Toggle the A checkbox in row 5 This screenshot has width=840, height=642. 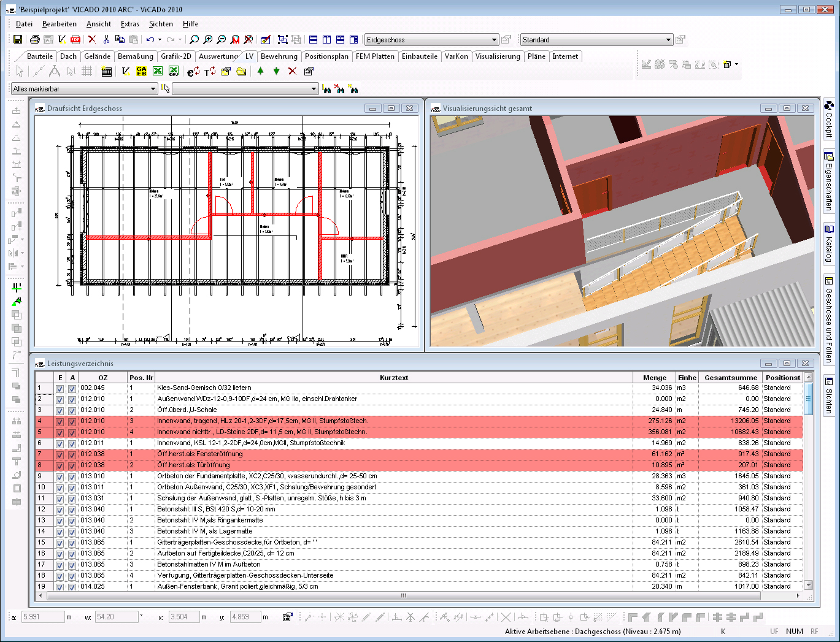[x=72, y=433]
